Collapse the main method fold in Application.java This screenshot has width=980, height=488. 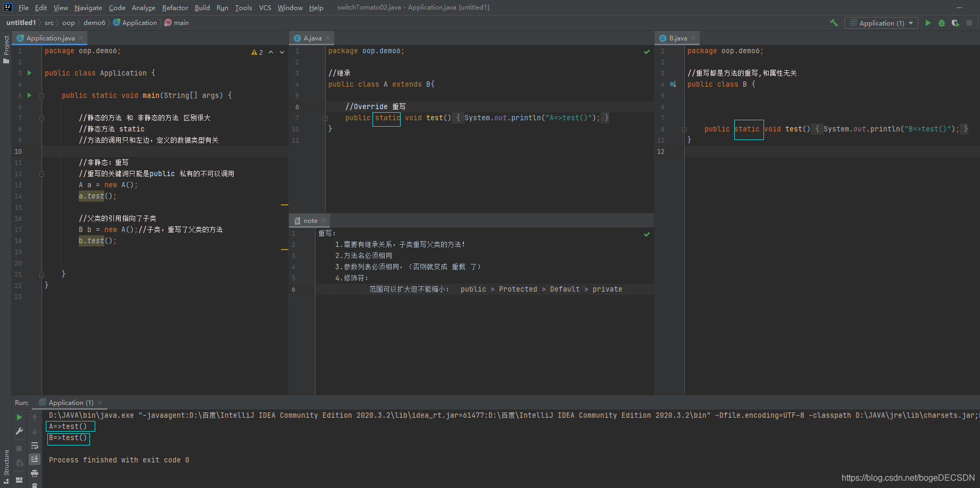[41, 96]
